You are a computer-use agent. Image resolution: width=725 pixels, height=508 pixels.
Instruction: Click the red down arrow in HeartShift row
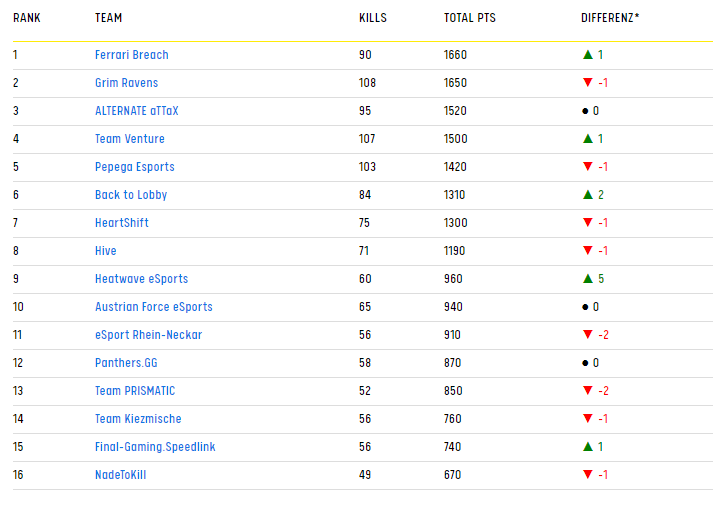click(x=588, y=223)
